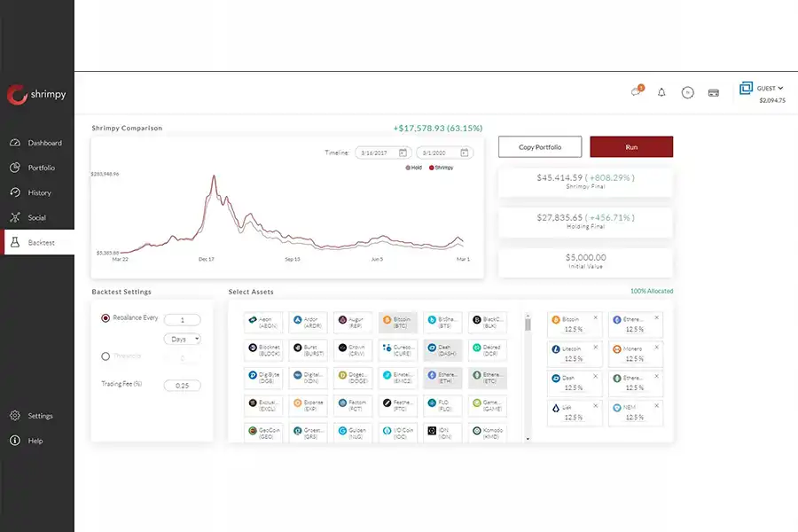The image size is (798, 532).
Task: Toggle the Shrimpy series in chart legend
Action: point(442,168)
